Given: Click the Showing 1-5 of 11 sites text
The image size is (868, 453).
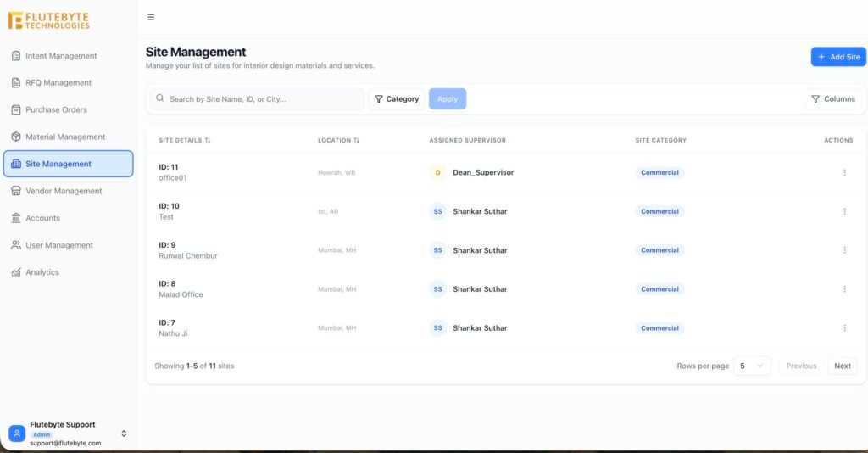Looking at the screenshot, I should (194, 366).
